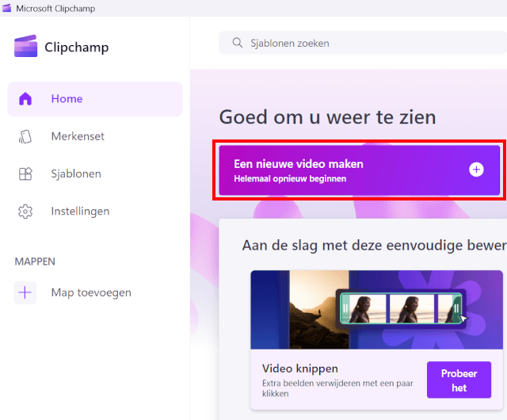Go to the Sjablonen templates section
The height and width of the screenshot is (420, 507).
click(76, 174)
